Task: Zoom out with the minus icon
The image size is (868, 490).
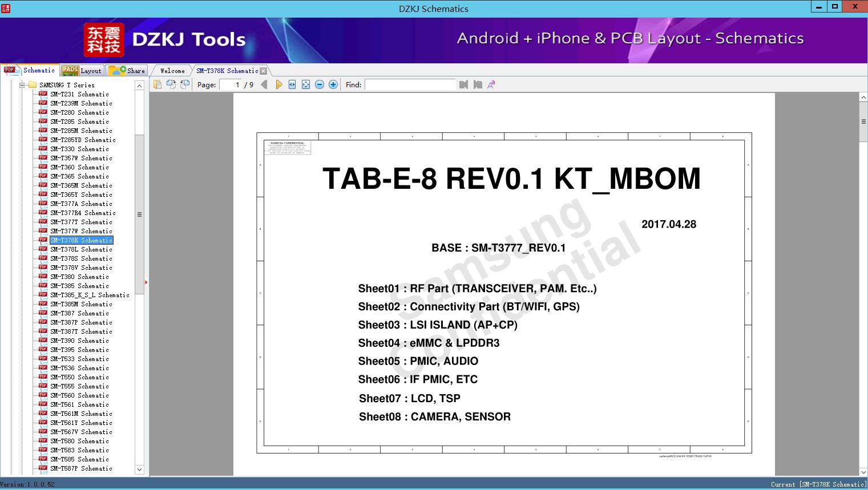Action: [x=320, y=84]
